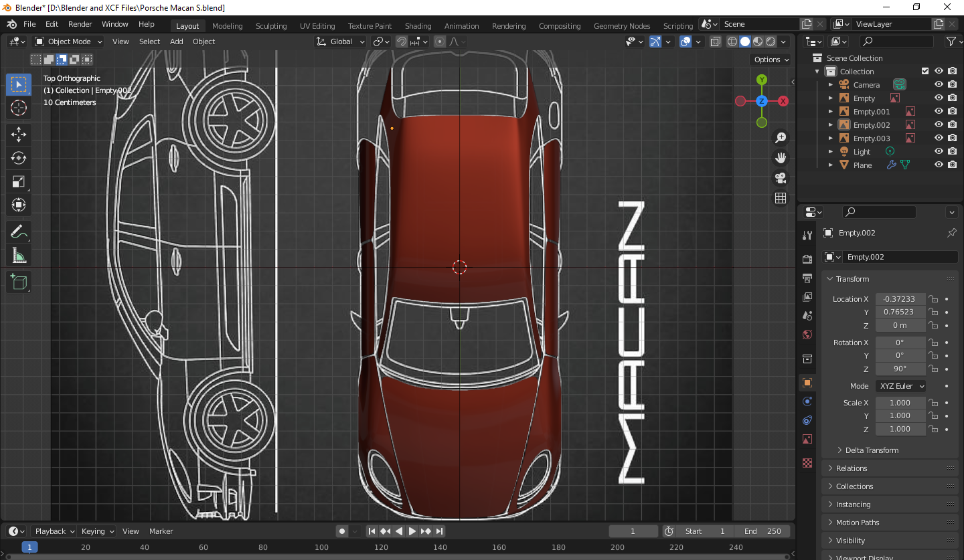Open the Render properties tab

[807, 259]
